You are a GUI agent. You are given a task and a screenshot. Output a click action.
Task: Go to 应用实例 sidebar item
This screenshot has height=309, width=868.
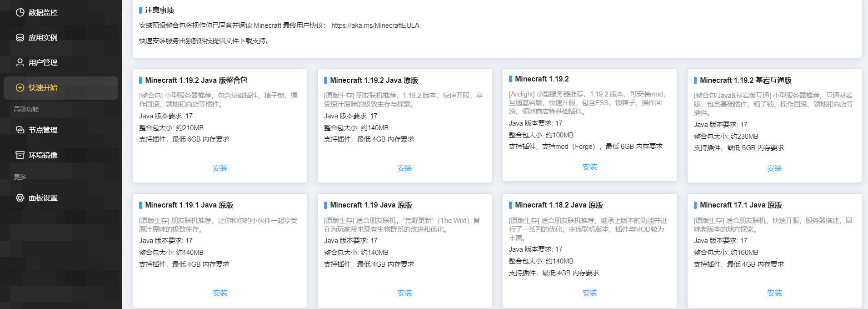61,37
